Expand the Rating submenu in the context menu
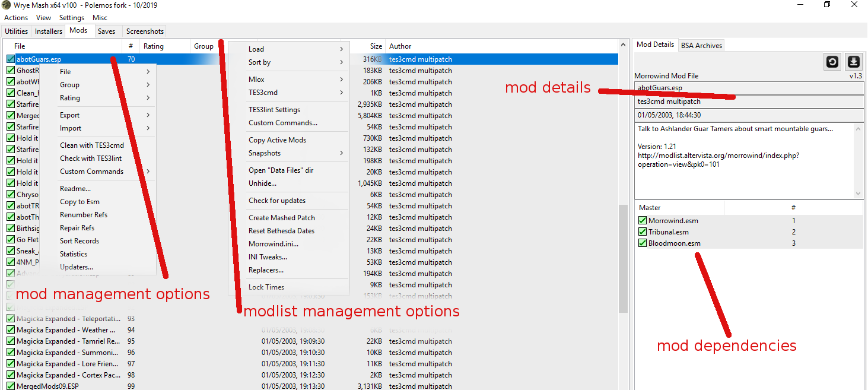This screenshot has width=868, height=390. point(98,98)
